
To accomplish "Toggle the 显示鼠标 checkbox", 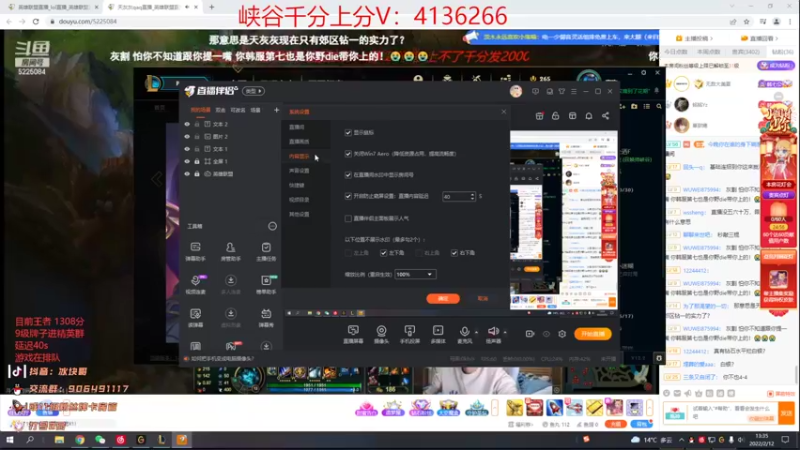I will [x=348, y=132].
